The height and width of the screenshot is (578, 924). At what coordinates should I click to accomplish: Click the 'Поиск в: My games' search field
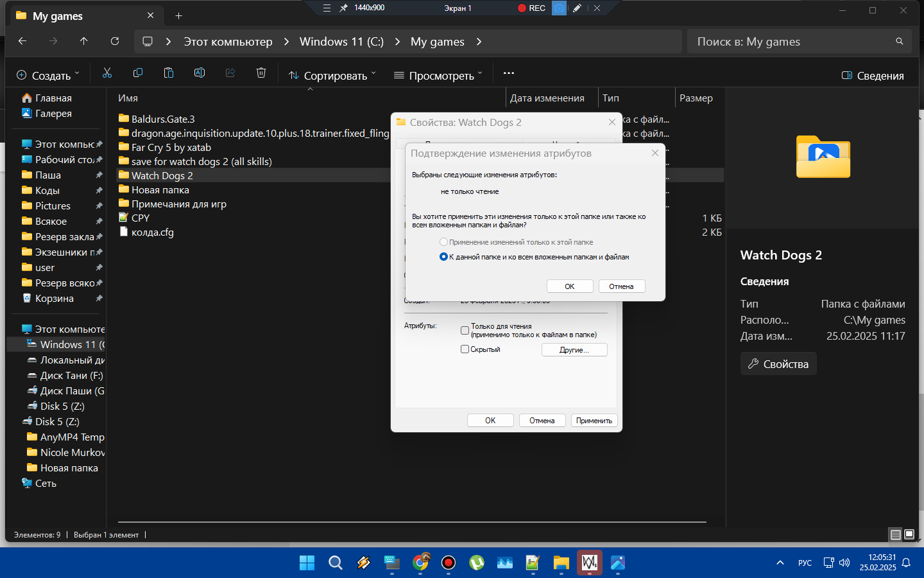[x=792, y=42]
